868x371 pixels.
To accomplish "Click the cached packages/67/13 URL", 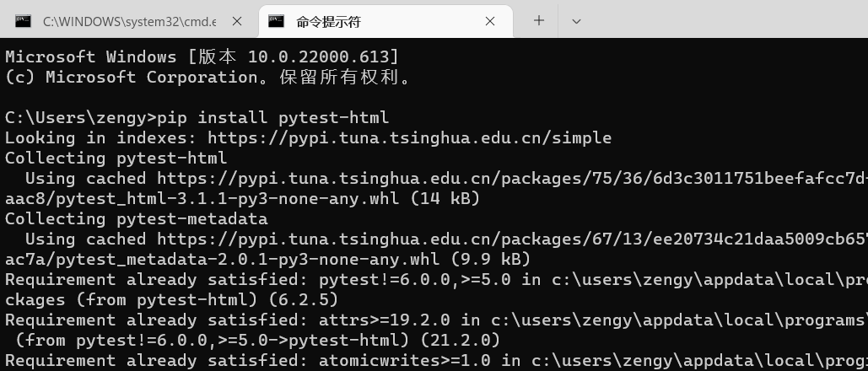I will (513, 239).
